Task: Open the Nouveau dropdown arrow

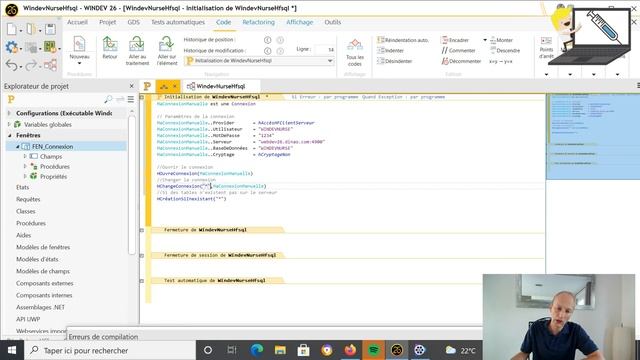Action: click(x=79, y=63)
